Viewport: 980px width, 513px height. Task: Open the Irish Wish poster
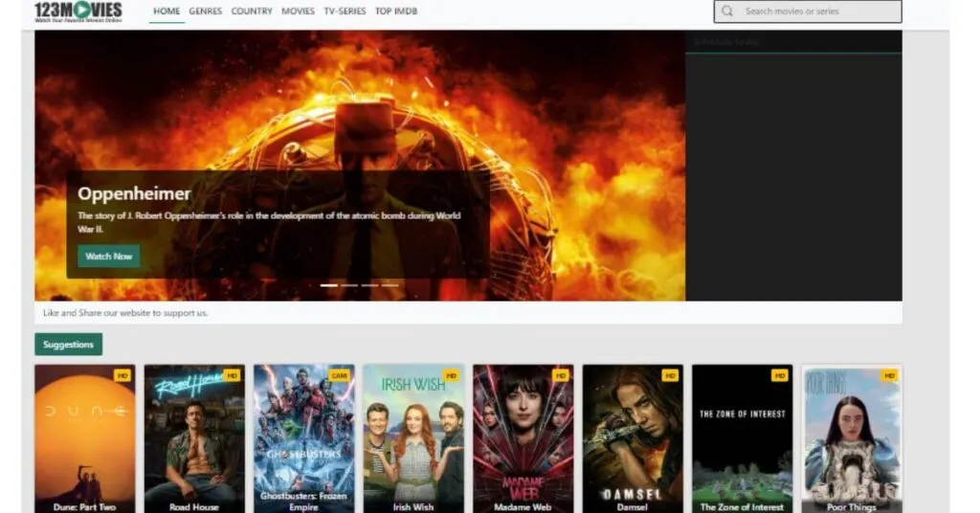click(413, 439)
